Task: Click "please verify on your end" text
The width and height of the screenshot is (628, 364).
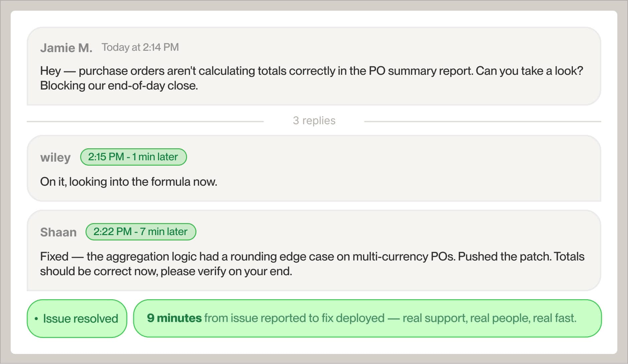Action: pyautogui.click(x=226, y=271)
